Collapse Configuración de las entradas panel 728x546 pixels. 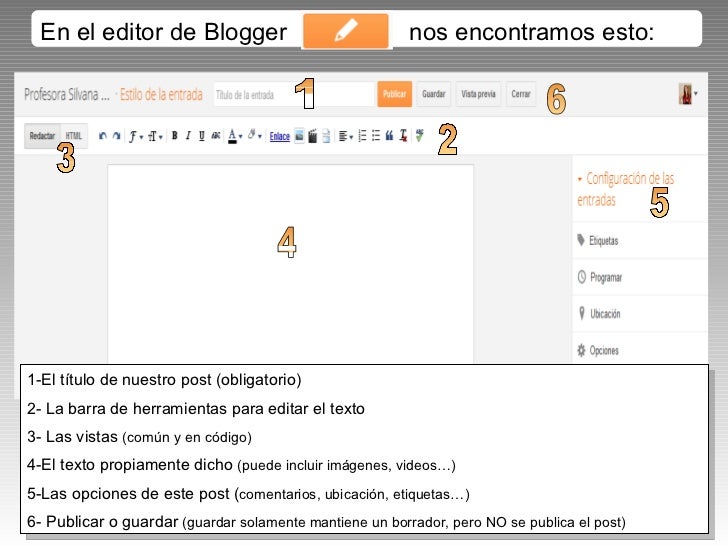pyautogui.click(x=625, y=189)
